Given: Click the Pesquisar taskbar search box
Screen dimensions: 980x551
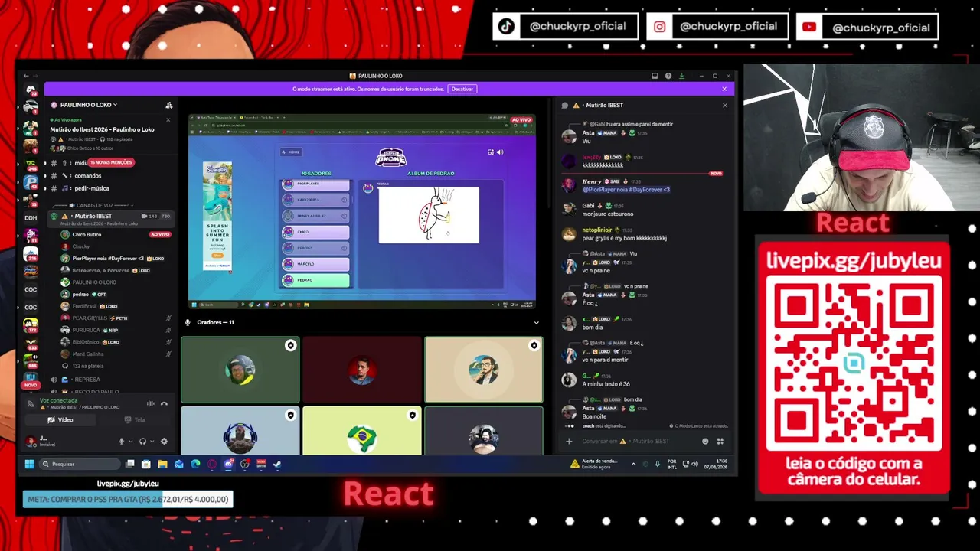Looking at the screenshot, I should (80, 464).
